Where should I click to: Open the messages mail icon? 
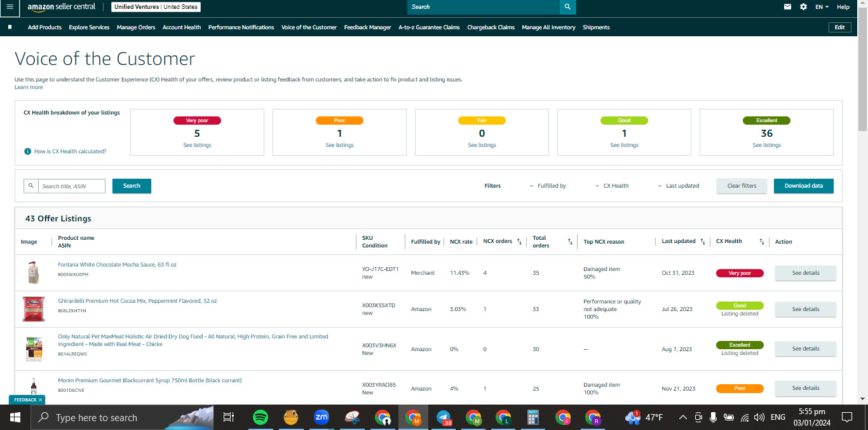tap(788, 7)
